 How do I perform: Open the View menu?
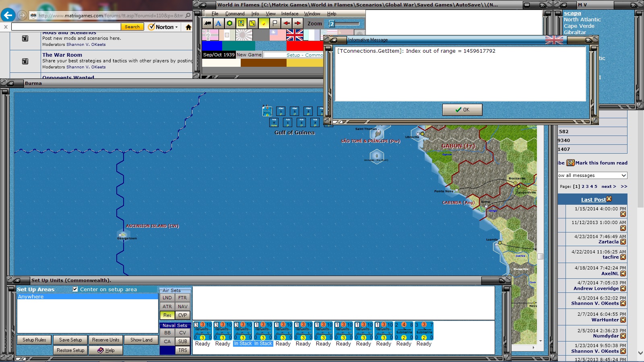[270, 14]
